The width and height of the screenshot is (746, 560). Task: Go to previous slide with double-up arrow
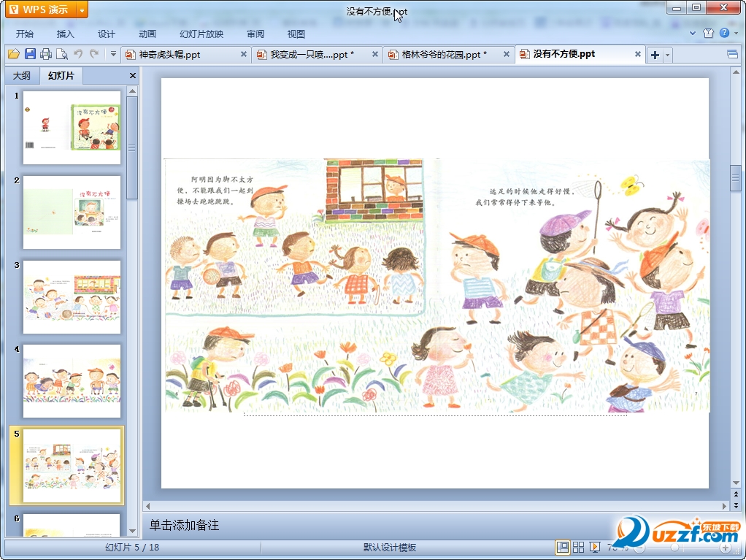point(736,494)
